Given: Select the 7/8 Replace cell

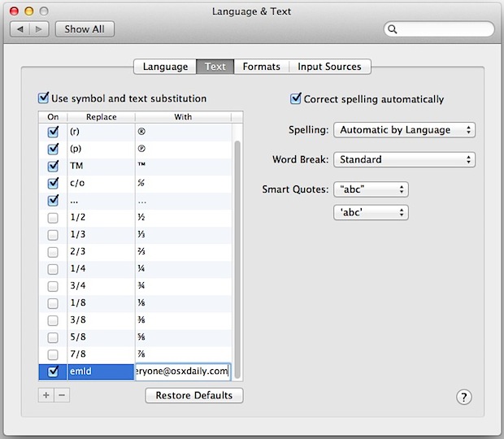Looking at the screenshot, I should (x=101, y=354).
